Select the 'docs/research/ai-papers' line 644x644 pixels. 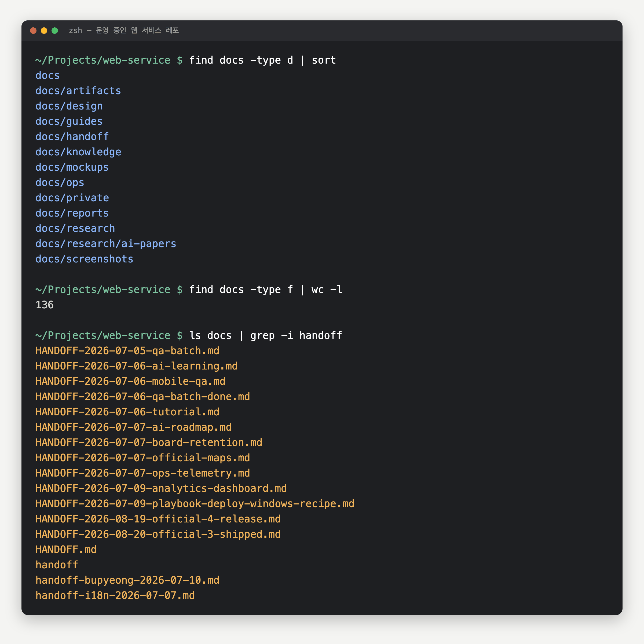106,244
